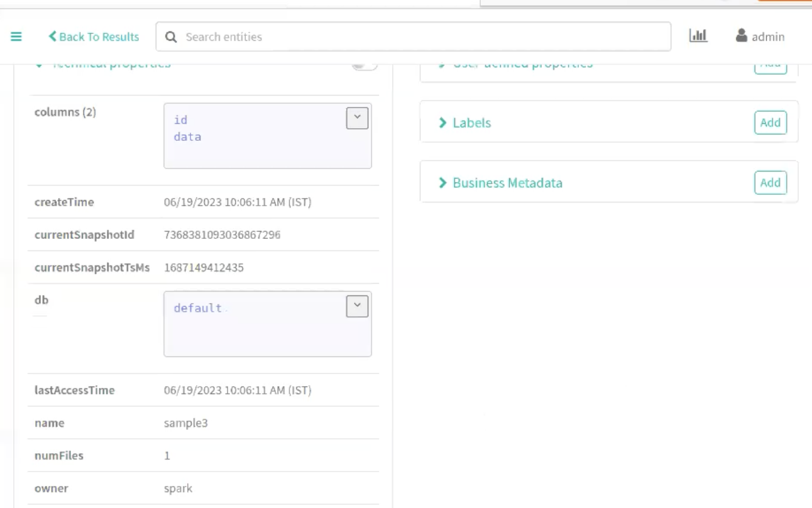The height and width of the screenshot is (508, 812).
Task: Expand the columns list dropdown arrow
Action: tap(357, 118)
